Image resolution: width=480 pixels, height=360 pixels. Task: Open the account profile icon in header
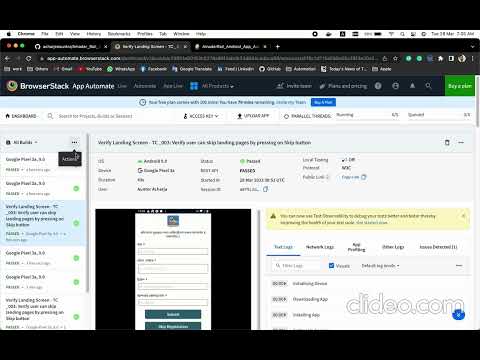pos(395,86)
